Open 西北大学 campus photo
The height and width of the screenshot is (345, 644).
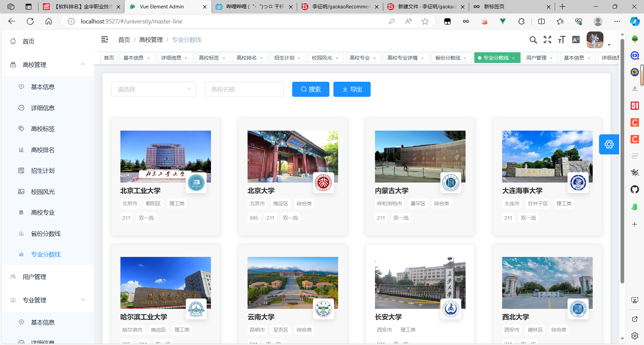(547, 283)
